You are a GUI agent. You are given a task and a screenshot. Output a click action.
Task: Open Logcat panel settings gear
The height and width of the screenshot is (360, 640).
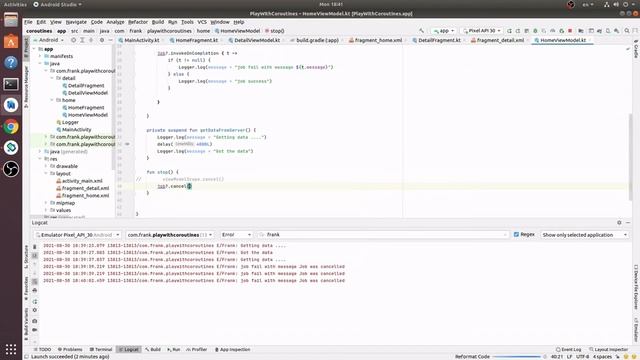(x=619, y=222)
